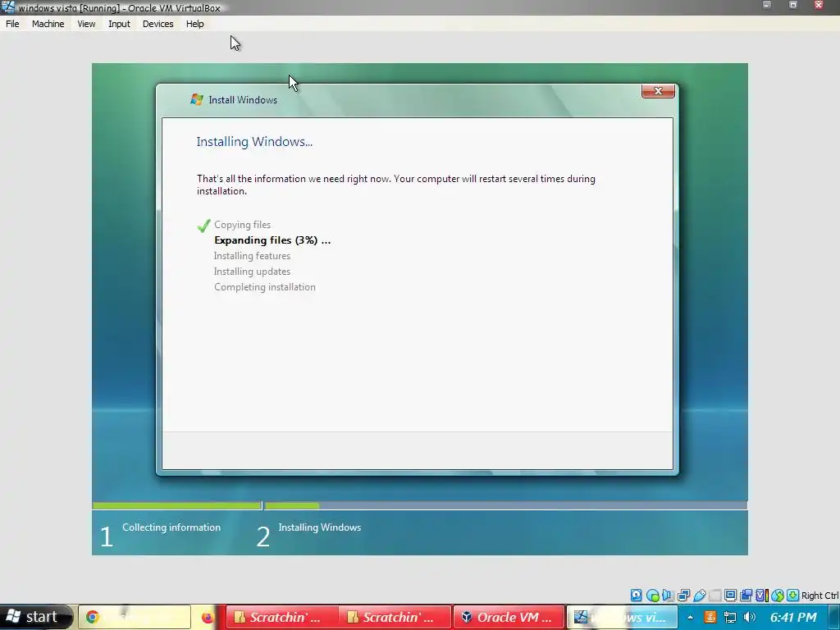Click the Right Ctrl host key label
Image resolution: width=840 pixels, height=630 pixels.
coord(820,596)
